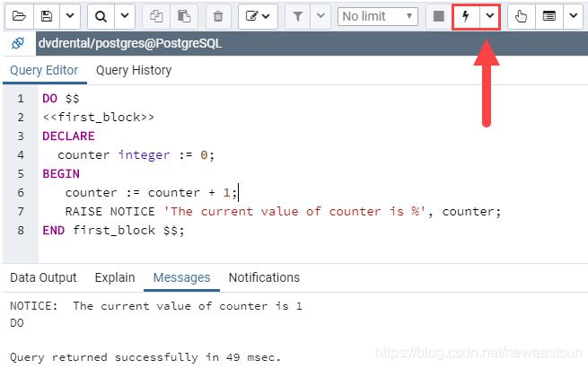Viewport: 588px width, 386px height.
Task: Click the Filter funnel icon
Action: [x=298, y=16]
